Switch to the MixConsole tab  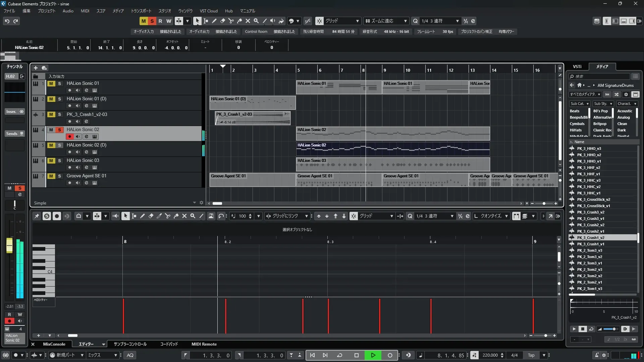point(54,344)
